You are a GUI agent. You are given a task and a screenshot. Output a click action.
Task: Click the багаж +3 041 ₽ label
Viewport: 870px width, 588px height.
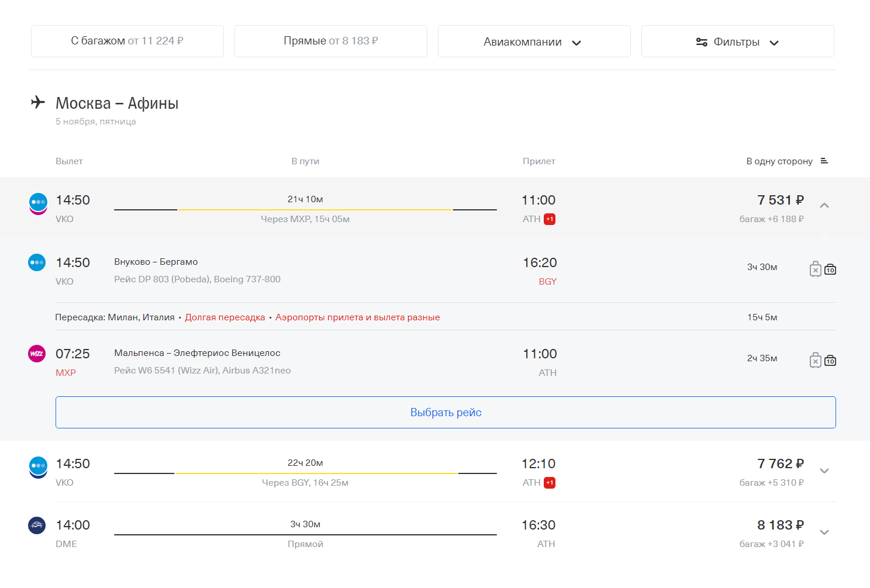click(x=772, y=544)
